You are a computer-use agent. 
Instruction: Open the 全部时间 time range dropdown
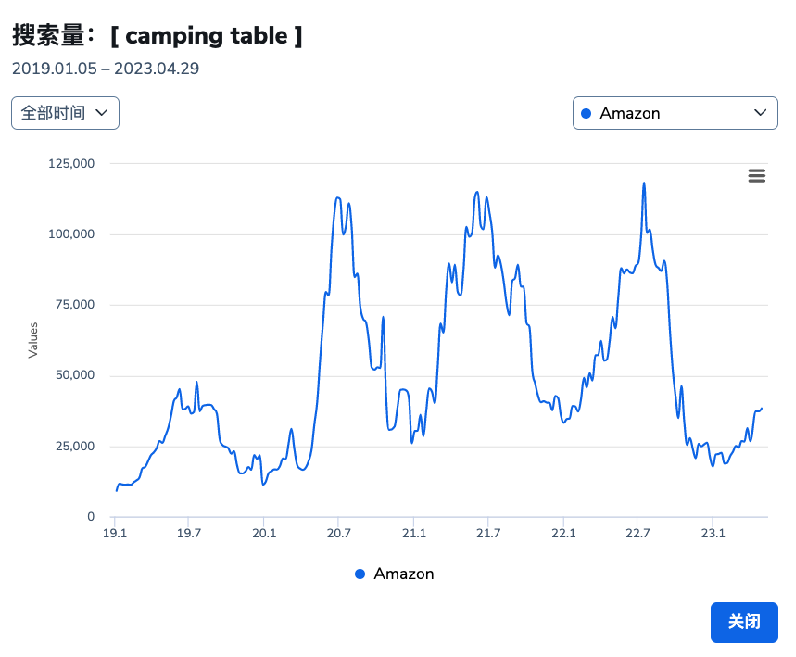pyautogui.click(x=65, y=113)
